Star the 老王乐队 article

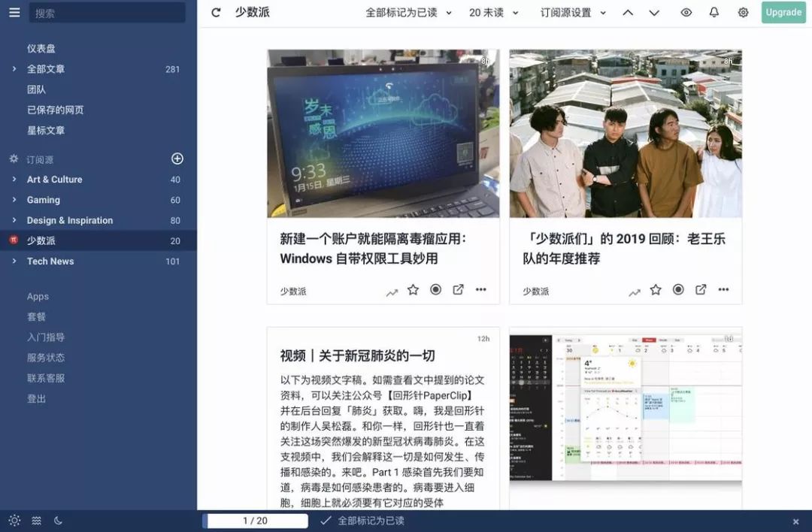[x=656, y=290]
